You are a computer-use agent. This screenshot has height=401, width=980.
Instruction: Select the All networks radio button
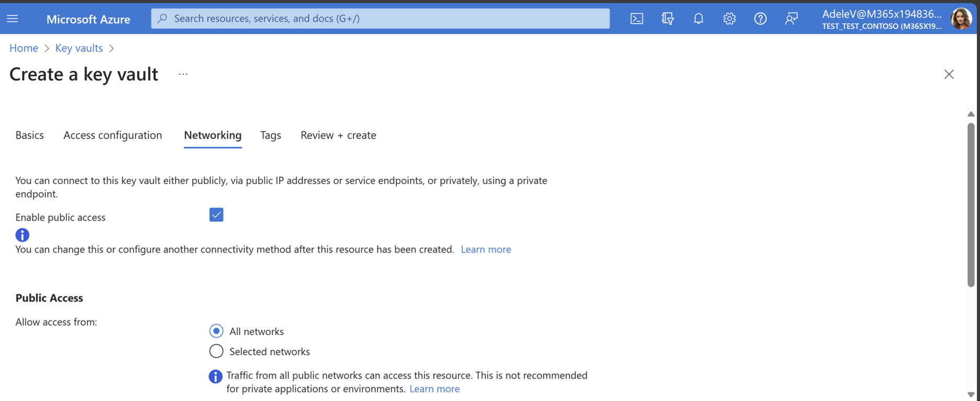(x=216, y=331)
